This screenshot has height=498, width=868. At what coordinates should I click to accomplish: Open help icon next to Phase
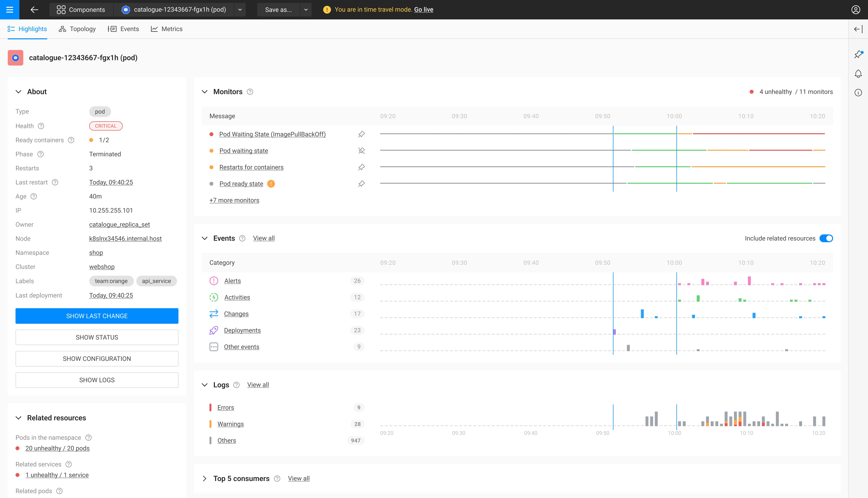click(x=41, y=154)
